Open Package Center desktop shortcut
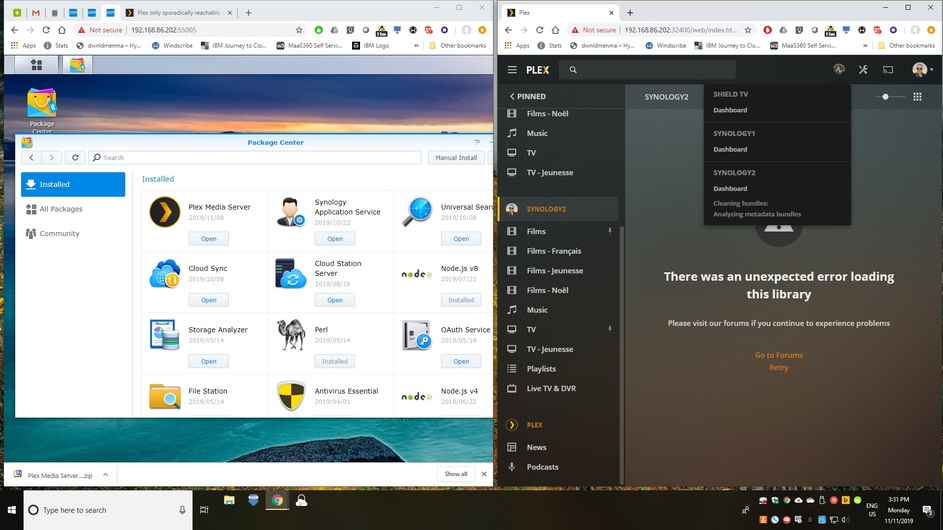Viewport: 943px width, 530px height. pos(41,111)
